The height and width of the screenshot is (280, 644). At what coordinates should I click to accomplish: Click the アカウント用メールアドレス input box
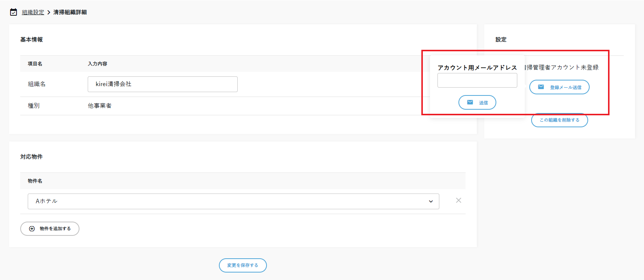coord(477,80)
